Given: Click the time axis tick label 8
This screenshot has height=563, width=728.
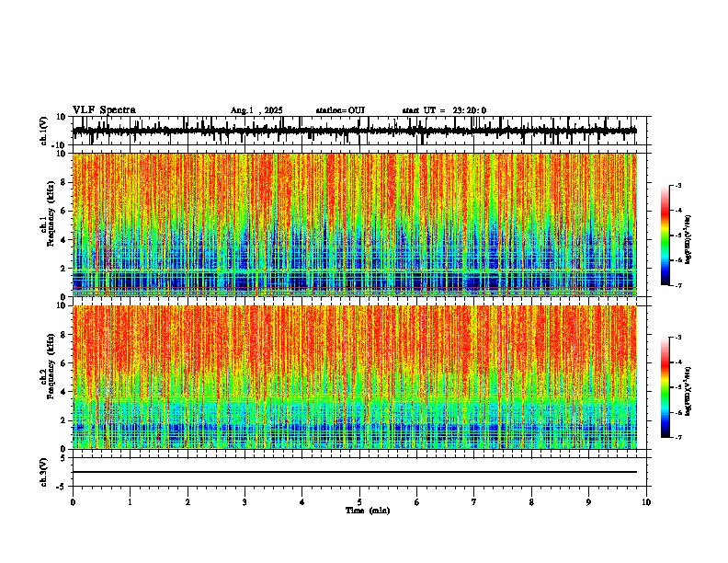Looking at the screenshot, I should tap(531, 502).
